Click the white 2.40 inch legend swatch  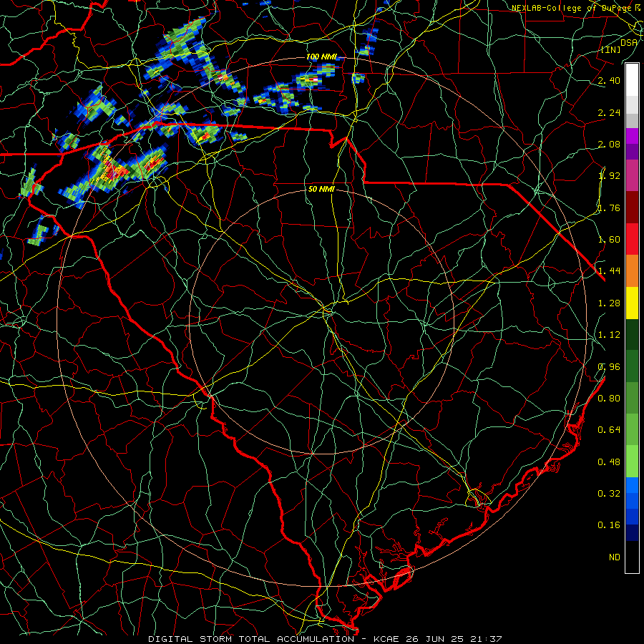coord(632,80)
